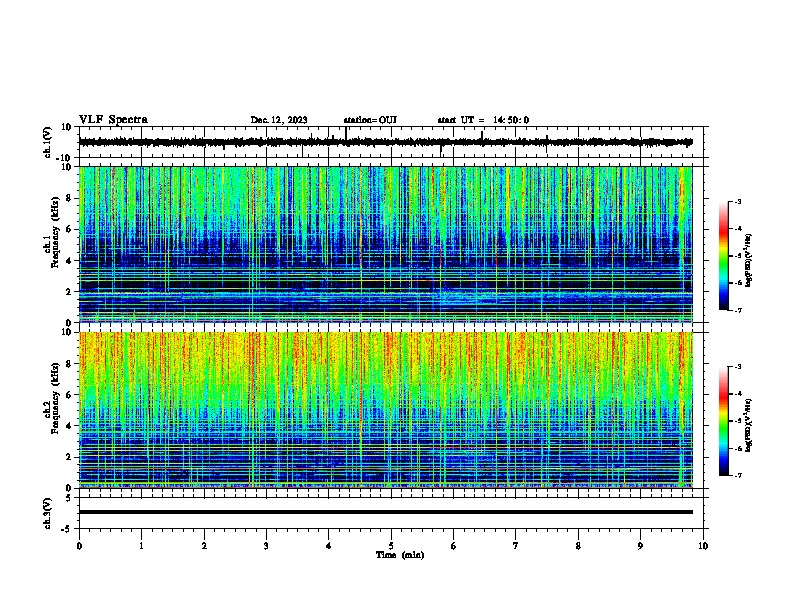Click the "0" tick on the Time axis

[79, 546]
